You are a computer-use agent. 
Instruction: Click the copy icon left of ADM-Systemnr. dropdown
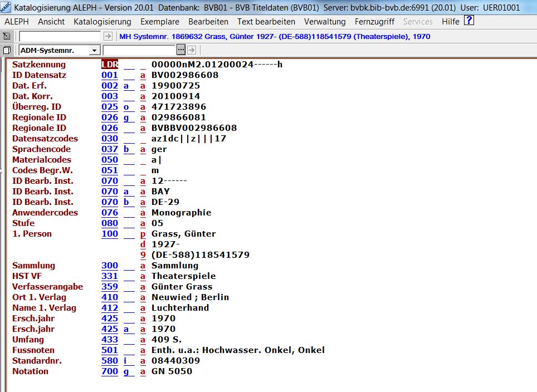point(7,50)
